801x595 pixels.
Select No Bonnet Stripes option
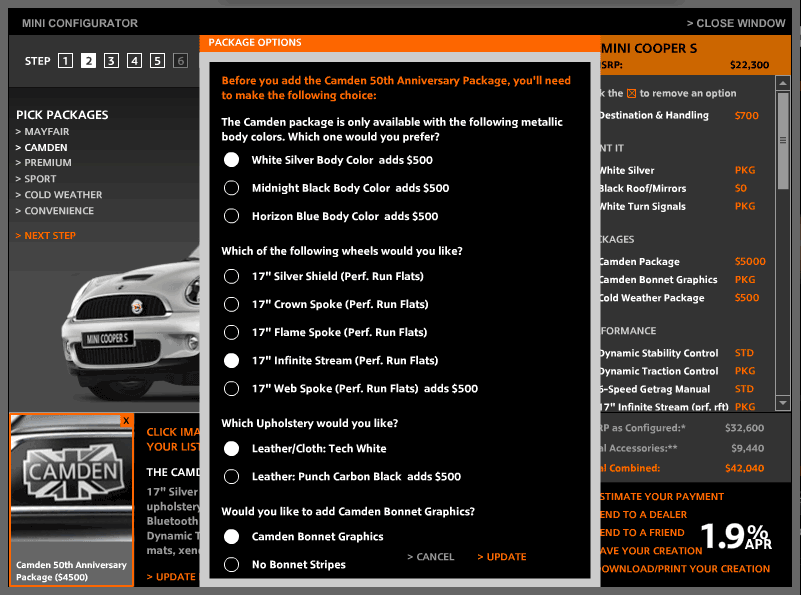pos(231,564)
